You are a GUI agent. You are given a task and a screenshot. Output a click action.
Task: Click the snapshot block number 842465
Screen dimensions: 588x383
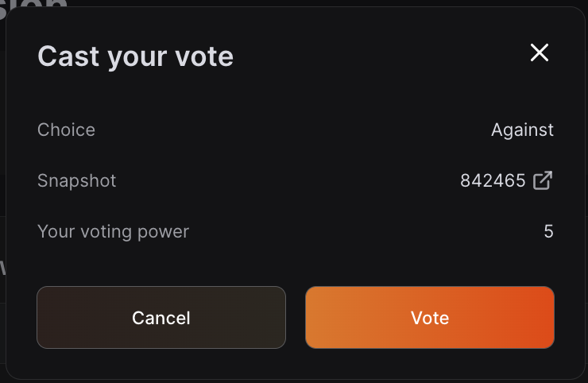[493, 180]
